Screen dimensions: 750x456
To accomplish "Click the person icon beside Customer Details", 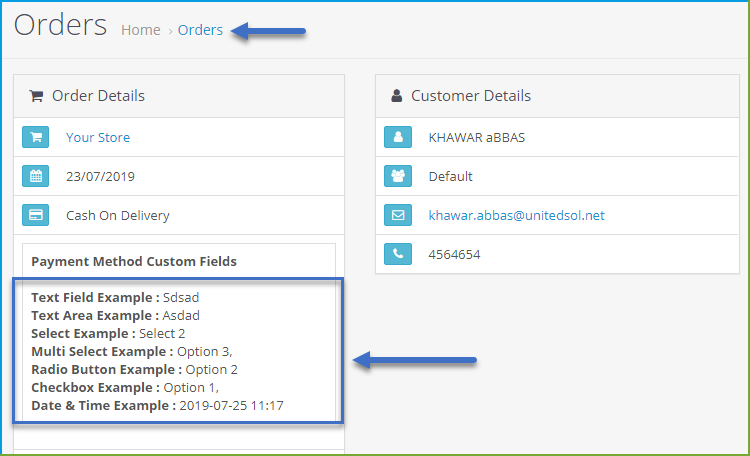I will 397,96.
